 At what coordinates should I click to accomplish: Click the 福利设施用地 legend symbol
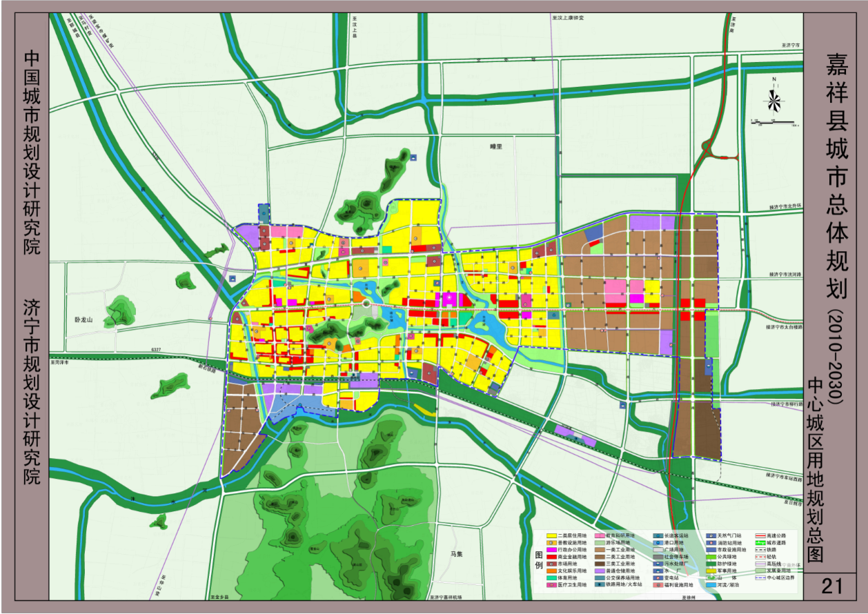(x=658, y=585)
